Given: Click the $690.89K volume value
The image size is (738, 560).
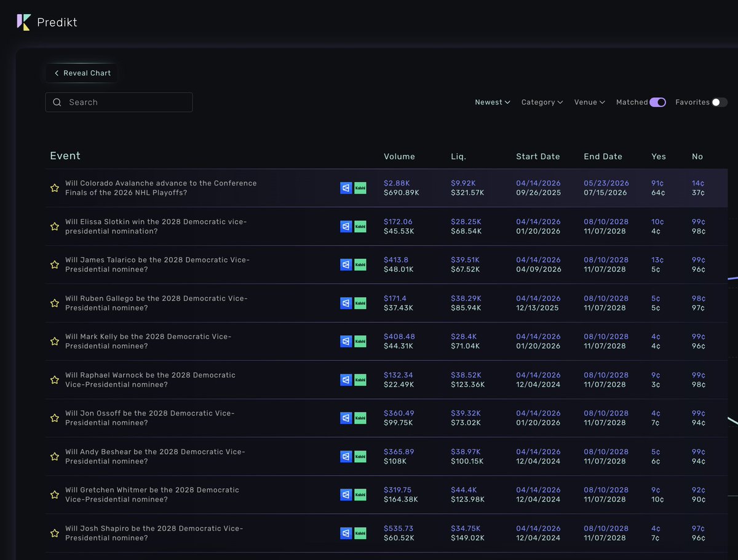Looking at the screenshot, I should point(402,193).
